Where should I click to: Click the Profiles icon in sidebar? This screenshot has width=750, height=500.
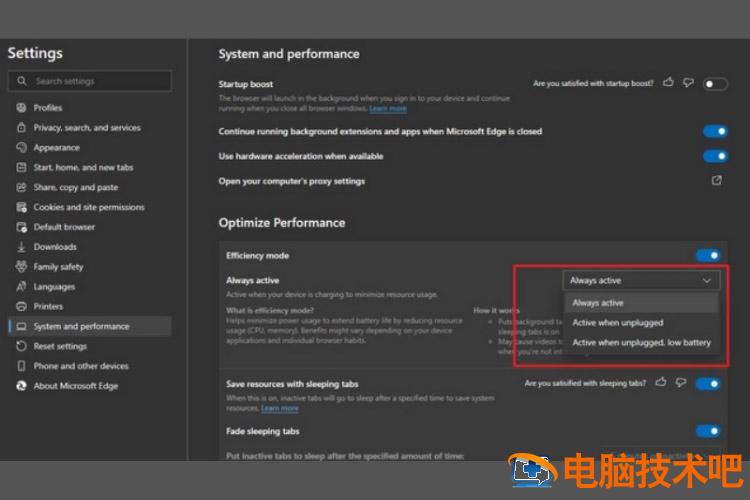click(x=22, y=107)
